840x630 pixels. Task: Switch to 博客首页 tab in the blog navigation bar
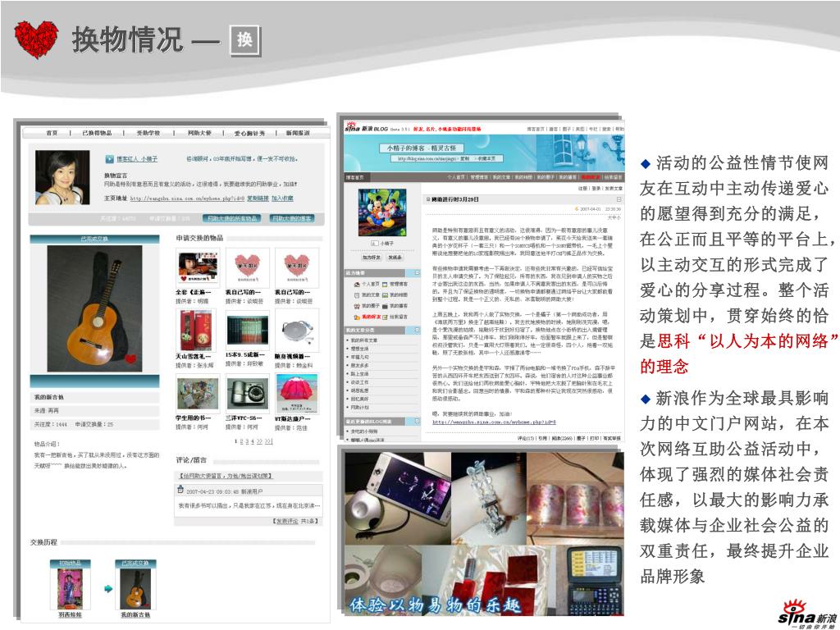354,177
